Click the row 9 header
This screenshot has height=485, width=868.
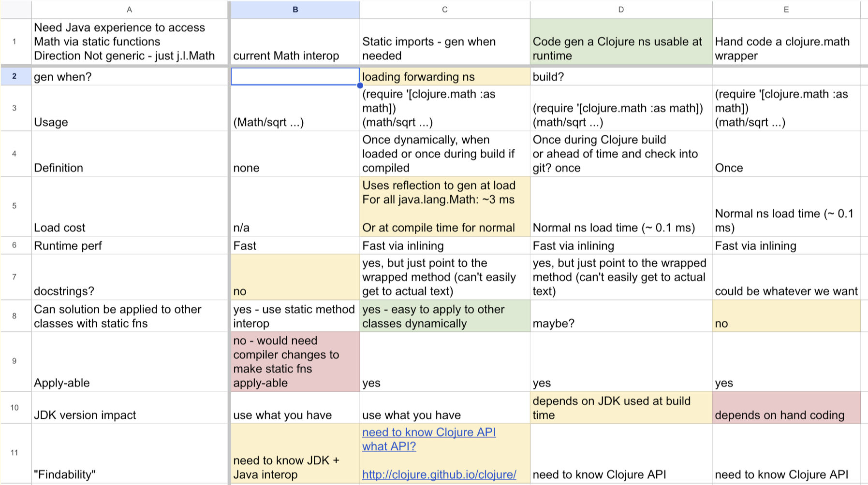[15, 361]
